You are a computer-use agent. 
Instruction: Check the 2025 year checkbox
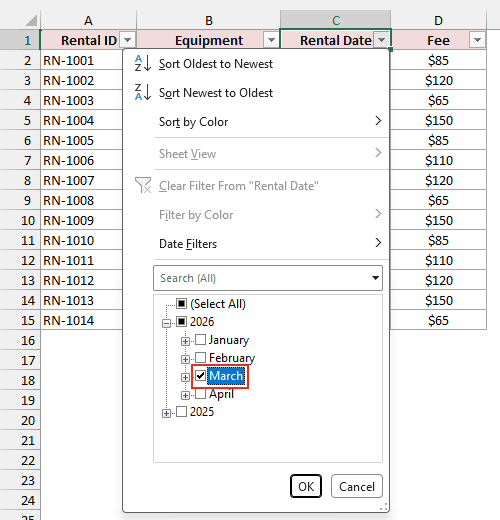click(x=181, y=412)
